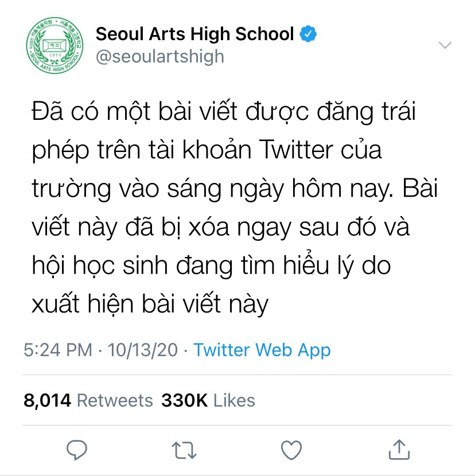475x476 pixels.
Task: View the 330K likes count number
Action: (184, 400)
